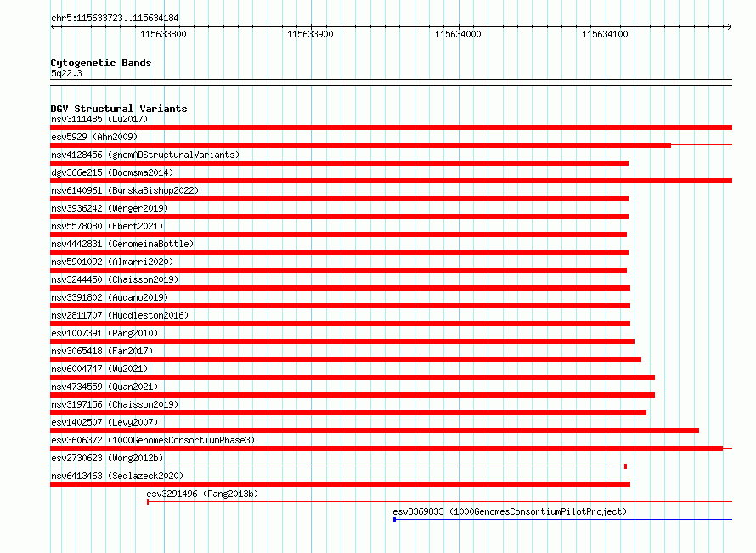Click the nsv3111485 (Lu2017) variant label
Viewport: 756px width, 553px height.
[99, 119]
